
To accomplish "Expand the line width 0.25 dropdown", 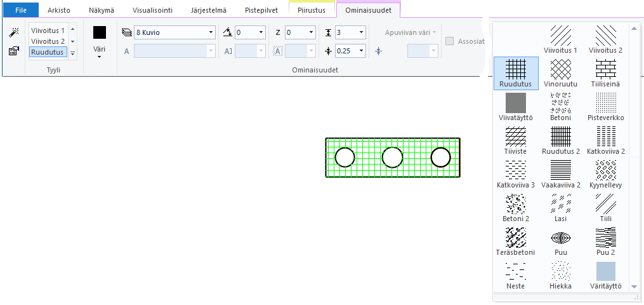I will (x=361, y=51).
